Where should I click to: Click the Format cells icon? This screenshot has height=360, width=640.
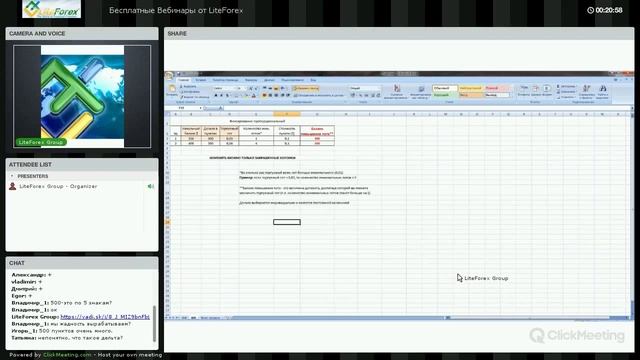(547, 89)
